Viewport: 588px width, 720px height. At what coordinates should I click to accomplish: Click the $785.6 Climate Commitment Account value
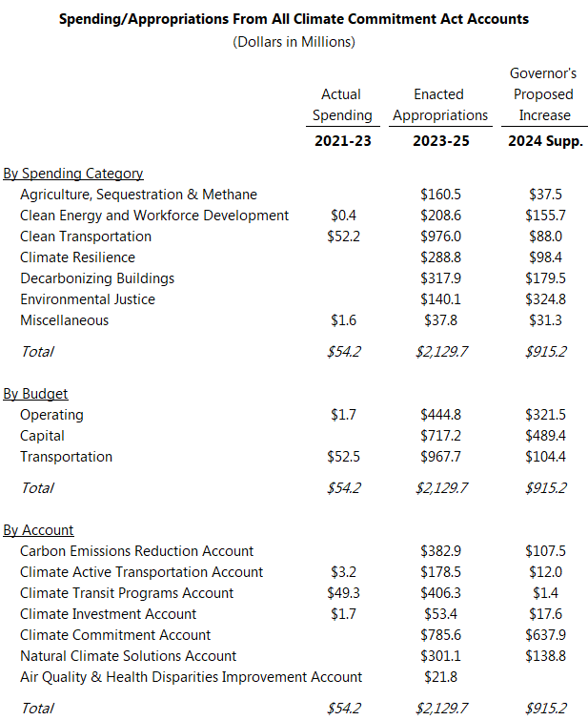pyautogui.click(x=440, y=635)
